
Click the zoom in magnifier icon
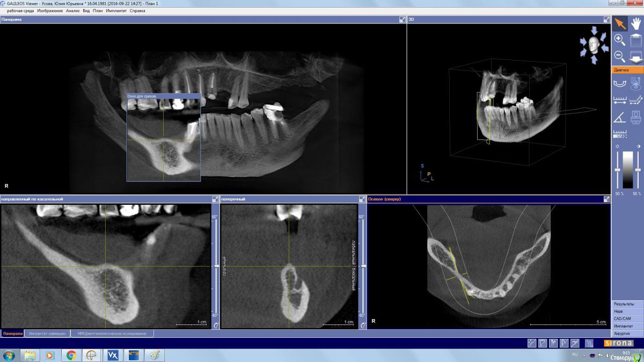click(619, 40)
